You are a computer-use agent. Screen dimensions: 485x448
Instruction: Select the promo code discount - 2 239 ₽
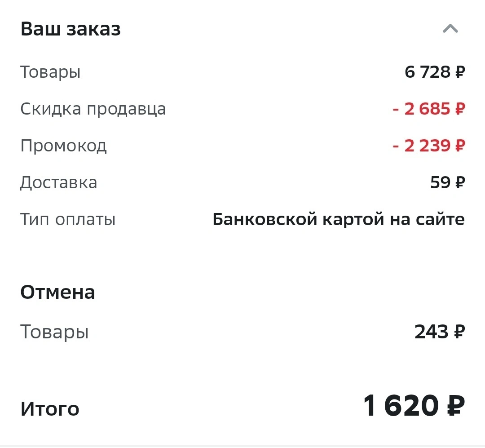[429, 146]
